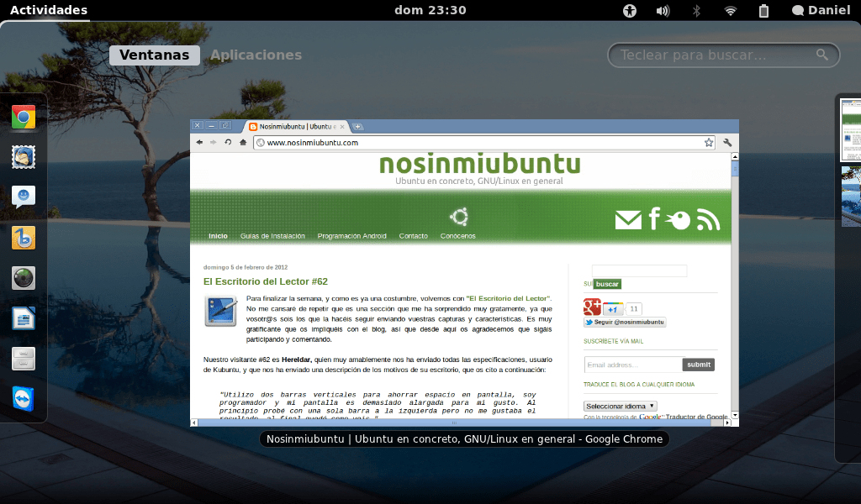Open Chrome's wrench settings menu

click(x=727, y=143)
